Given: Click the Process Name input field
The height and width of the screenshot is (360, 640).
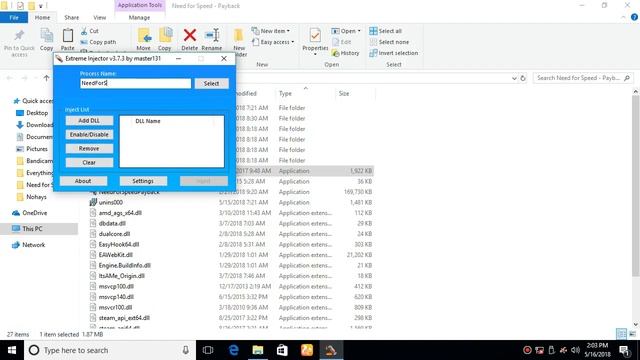Looking at the screenshot, I should click(136, 83).
